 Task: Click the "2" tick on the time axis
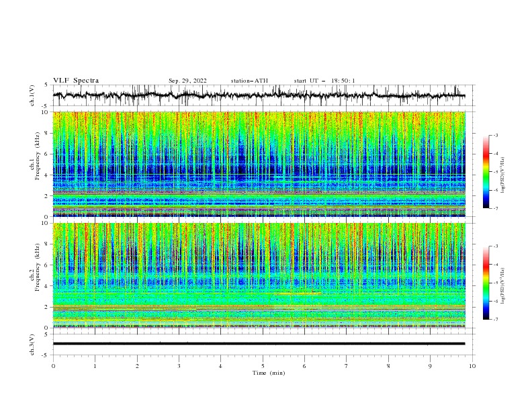[x=137, y=366]
